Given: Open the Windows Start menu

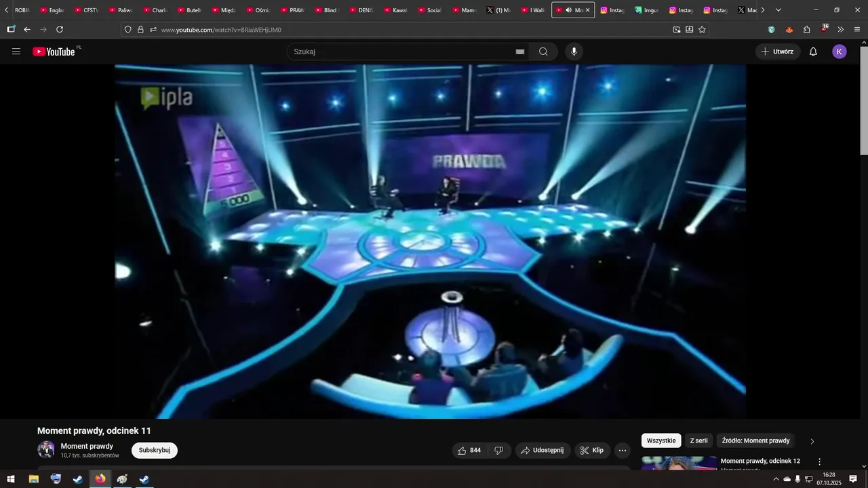Looking at the screenshot, I should [11, 479].
